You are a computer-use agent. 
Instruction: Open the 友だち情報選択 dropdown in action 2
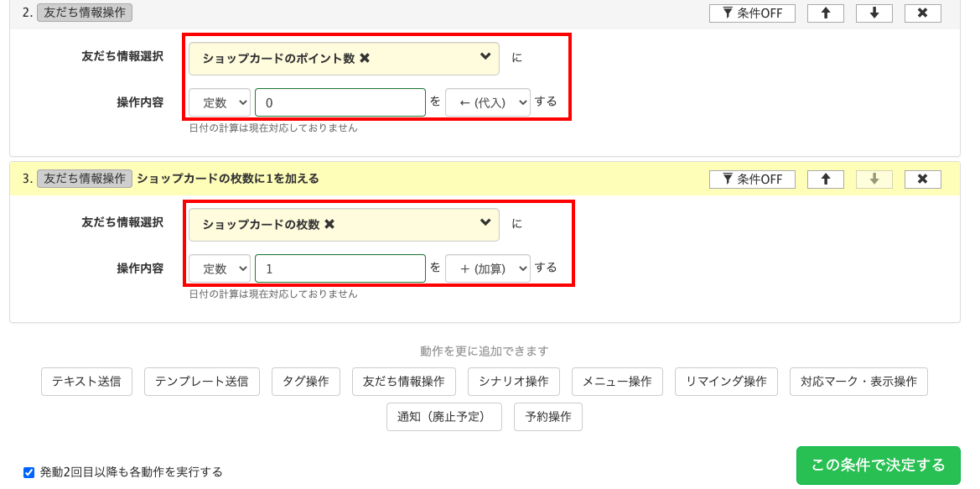click(x=344, y=57)
